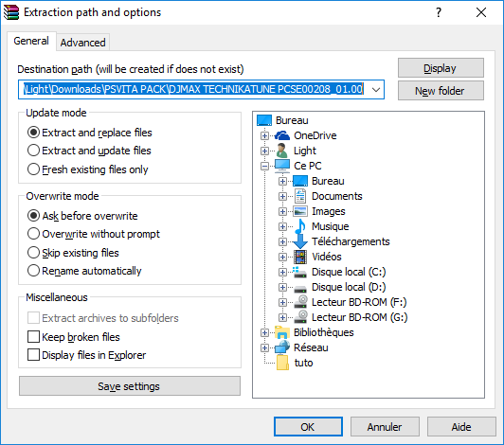Click the Téléchargements blue arrow icon
The height and width of the screenshot is (445, 504).
[300, 241]
